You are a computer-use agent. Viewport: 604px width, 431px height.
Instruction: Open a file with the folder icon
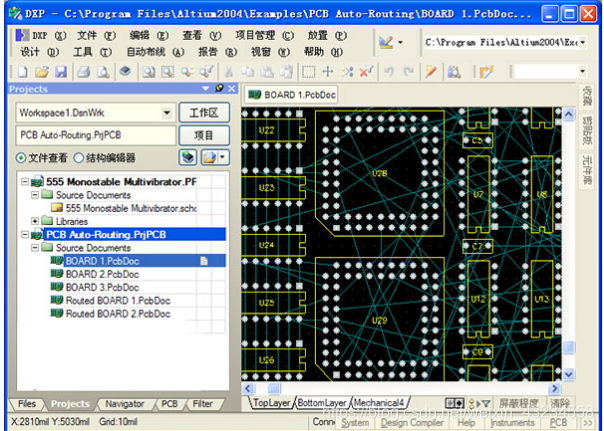tap(42, 72)
